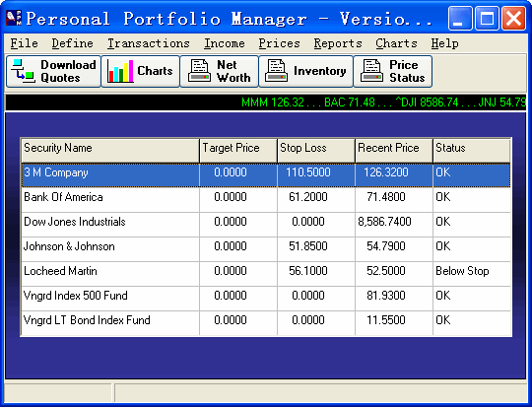
Task: Click the 61.2000 stop loss value
Action: click(308, 197)
